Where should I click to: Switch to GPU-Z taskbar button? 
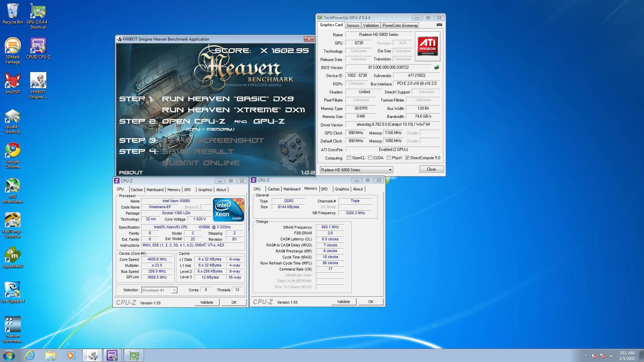(x=134, y=355)
